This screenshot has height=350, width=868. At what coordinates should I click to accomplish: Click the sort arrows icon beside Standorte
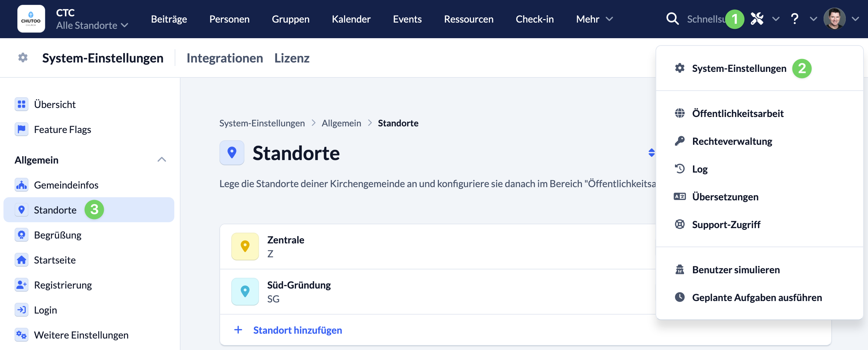[x=651, y=153]
